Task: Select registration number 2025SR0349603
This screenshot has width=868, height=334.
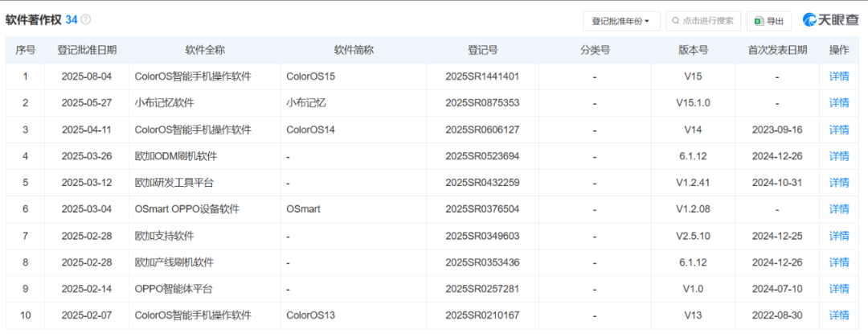Action: (x=482, y=236)
